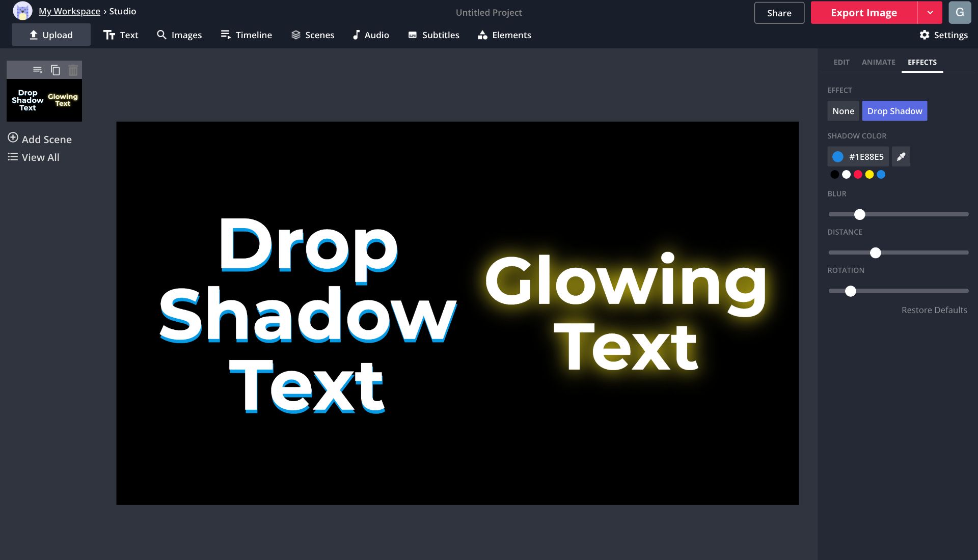This screenshot has width=978, height=560.
Task: Open user account avatar menu
Action: (960, 13)
